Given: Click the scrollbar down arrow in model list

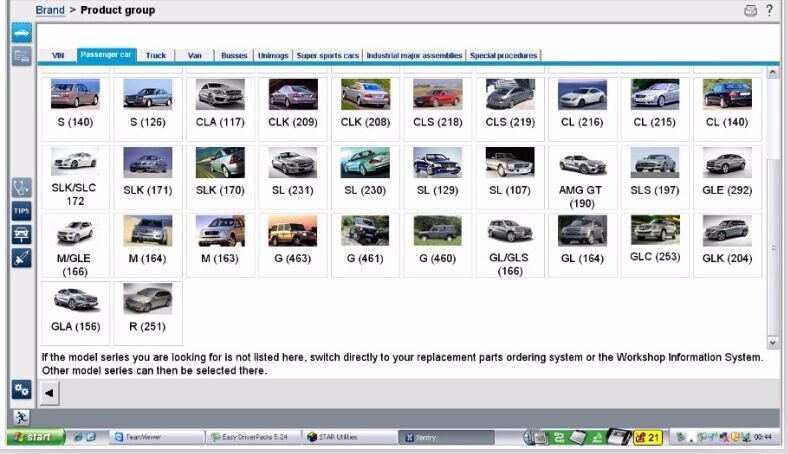Looking at the screenshot, I should coord(772,342).
